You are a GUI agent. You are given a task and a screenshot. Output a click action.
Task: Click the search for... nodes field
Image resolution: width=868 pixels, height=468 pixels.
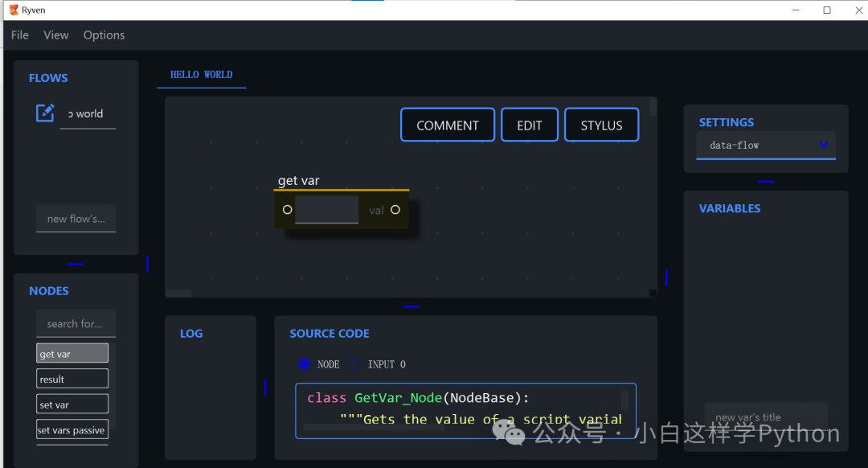tap(76, 323)
